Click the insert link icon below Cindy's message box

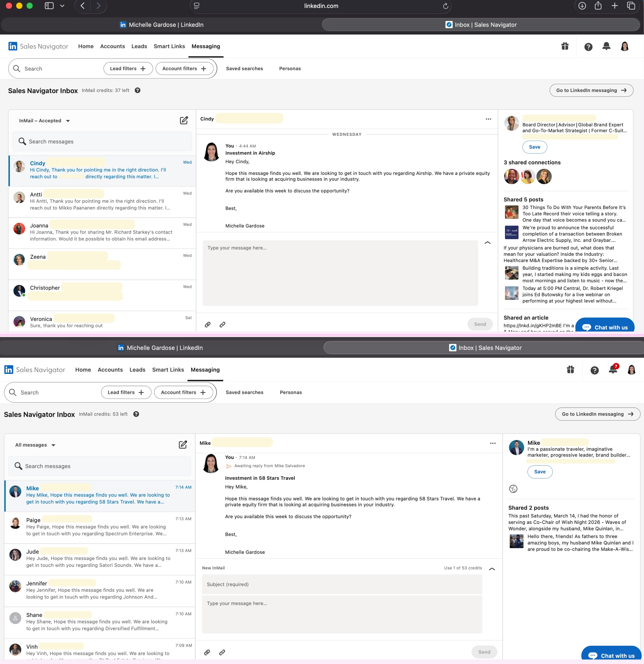pyautogui.click(x=222, y=325)
